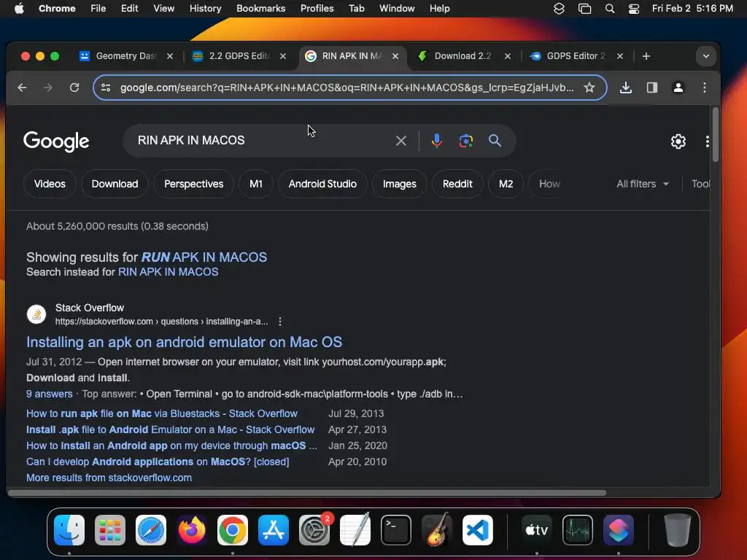Go back to the previous page
This screenshot has height=560, width=747.
click(x=22, y=87)
